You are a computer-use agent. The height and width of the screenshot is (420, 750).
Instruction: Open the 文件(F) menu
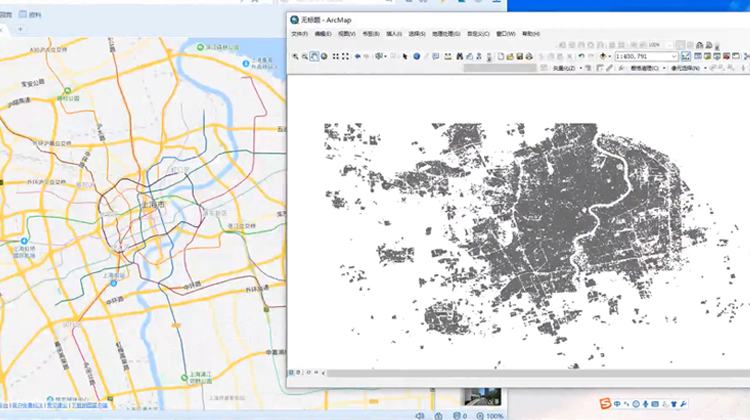point(299,33)
